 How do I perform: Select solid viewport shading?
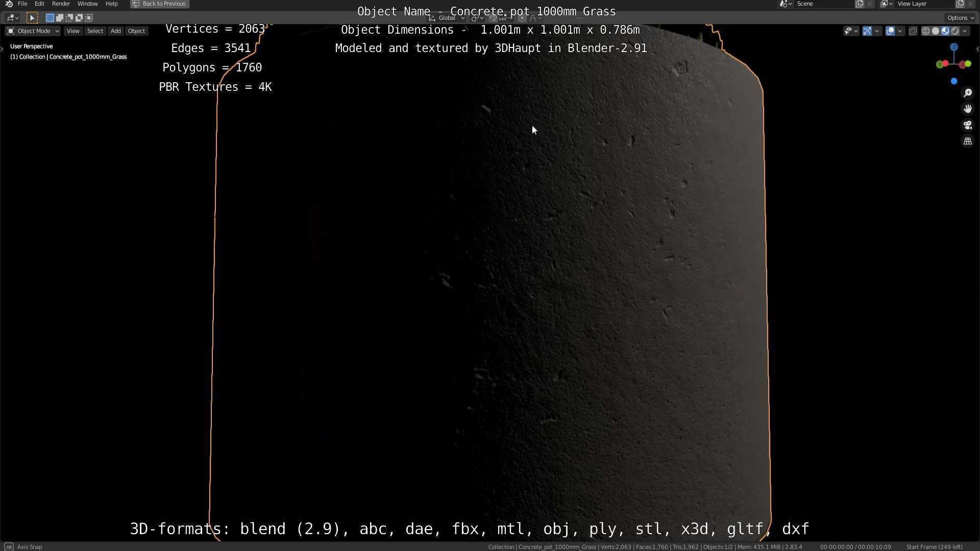[935, 31]
